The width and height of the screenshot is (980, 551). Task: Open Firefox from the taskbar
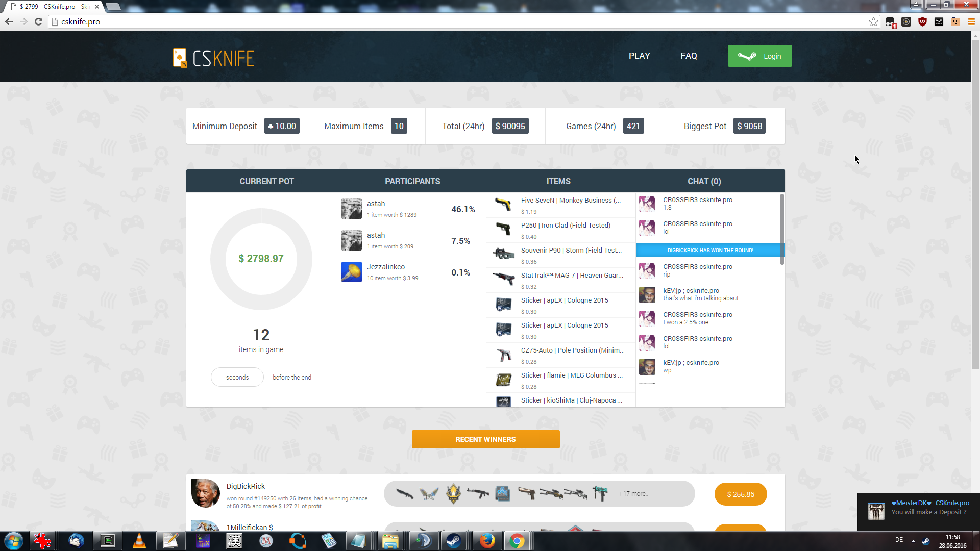[x=486, y=541]
